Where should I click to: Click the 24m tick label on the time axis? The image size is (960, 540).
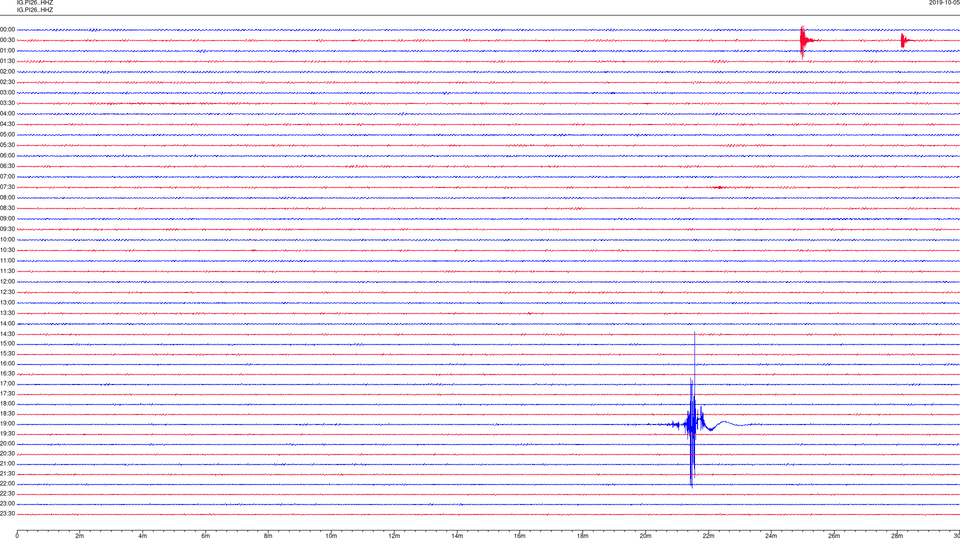pos(771,536)
